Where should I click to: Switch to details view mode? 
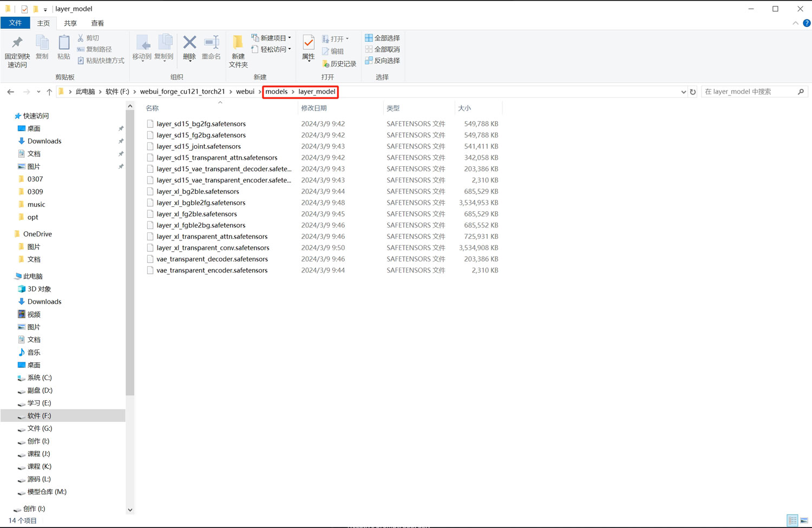click(x=793, y=520)
